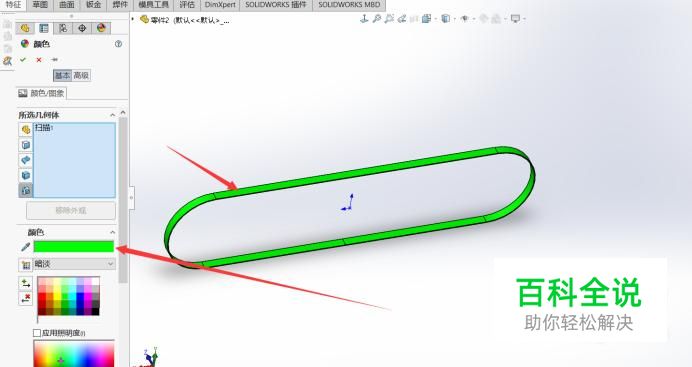Open the 钣金 ribbon tab
Image resolution: width=692 pixels, height=367 pixels.
pos(93,5)
